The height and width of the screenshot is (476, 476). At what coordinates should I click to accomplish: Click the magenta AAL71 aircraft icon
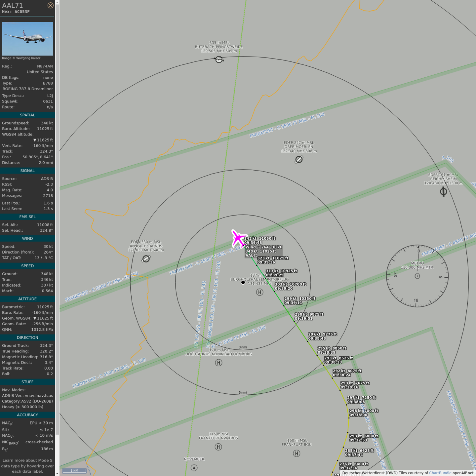click(x=238, y=238)
